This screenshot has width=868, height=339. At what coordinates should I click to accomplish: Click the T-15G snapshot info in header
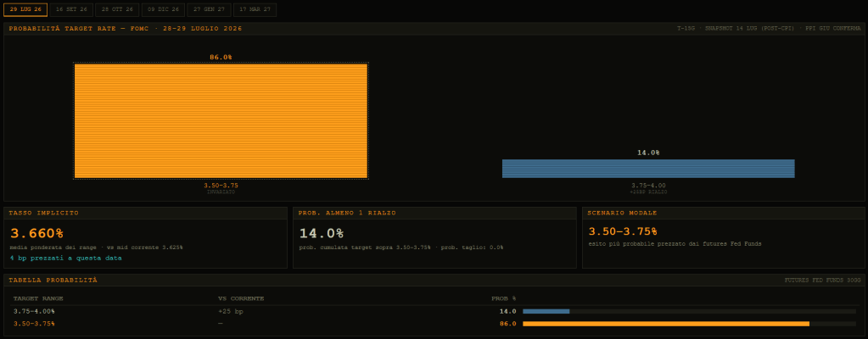coord(769,28)
